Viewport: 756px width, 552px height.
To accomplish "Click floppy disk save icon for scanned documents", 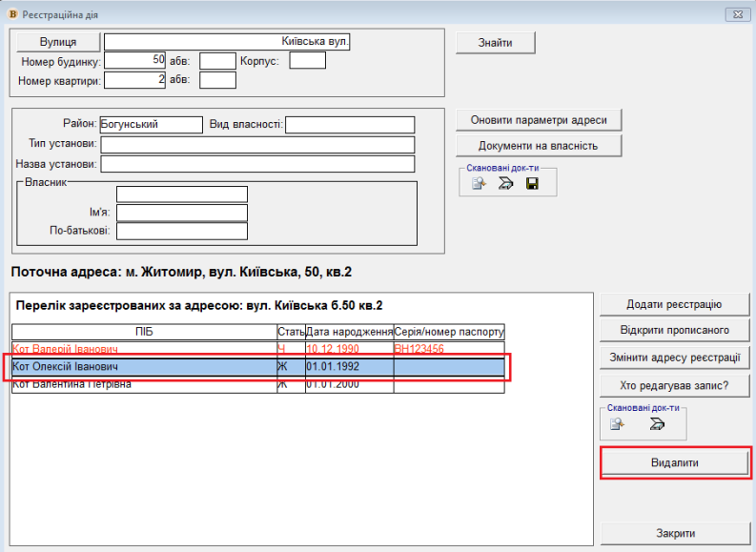I will pos(532,183).
